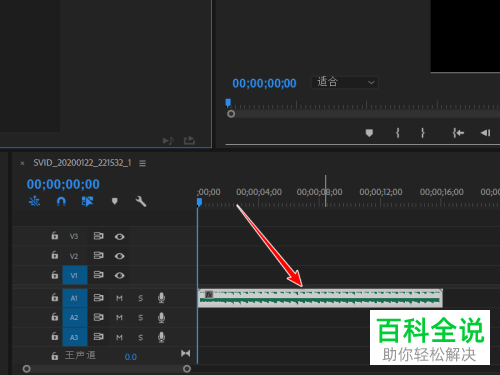Open timeline display settings wrench

[x=141, y=201]
